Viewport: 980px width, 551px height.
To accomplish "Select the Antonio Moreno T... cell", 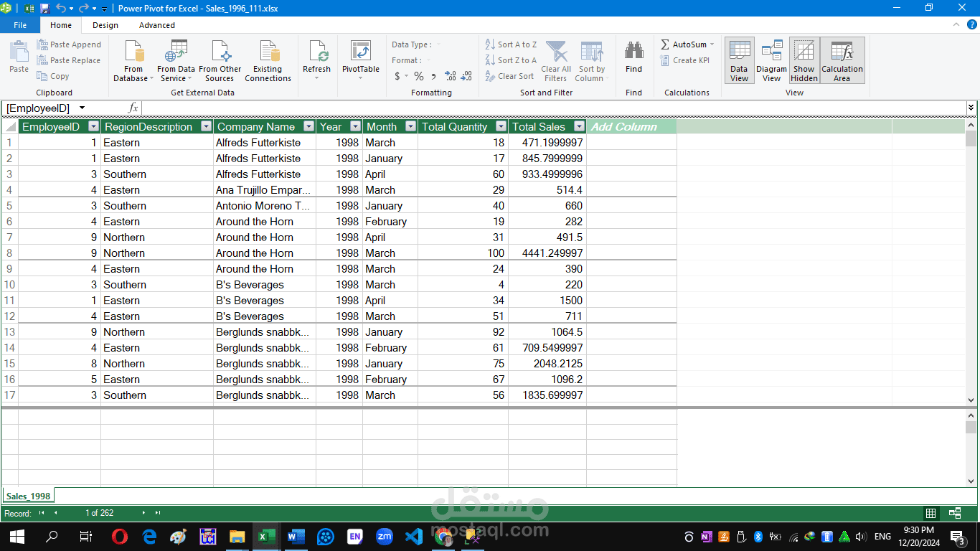I will (x=265, y=206).
